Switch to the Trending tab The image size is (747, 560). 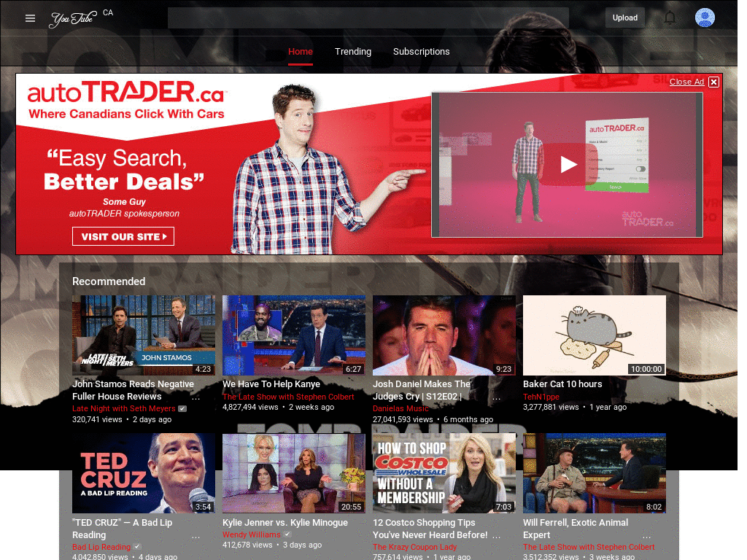(353, 52)
